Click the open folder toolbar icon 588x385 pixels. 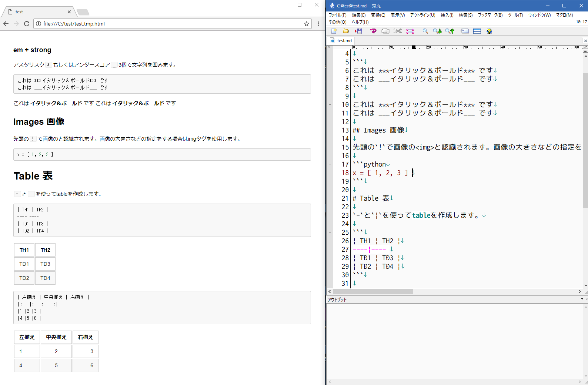point(346,31)
